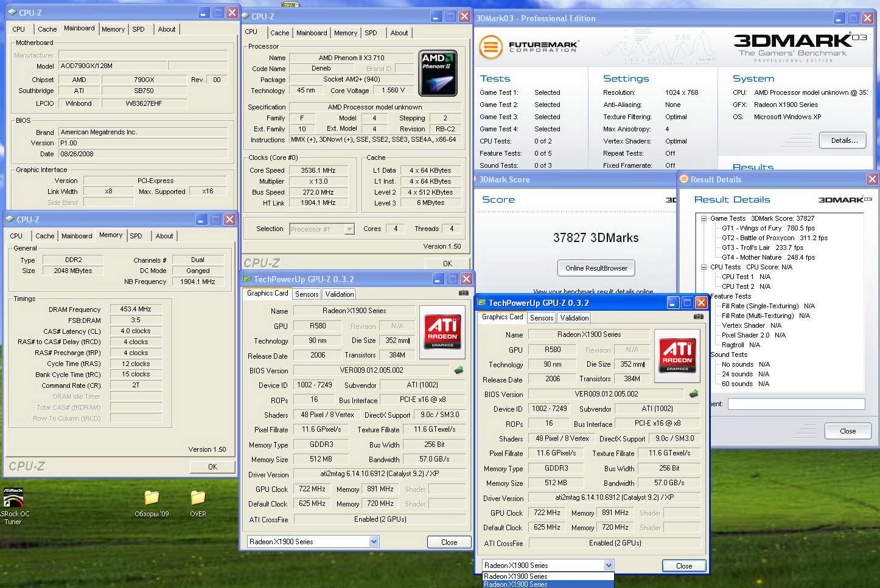Switch to SPD tab in CPU-Z Mainboard window
The height and width of the screenshot is (588, 880).
[x=139, y=29]
